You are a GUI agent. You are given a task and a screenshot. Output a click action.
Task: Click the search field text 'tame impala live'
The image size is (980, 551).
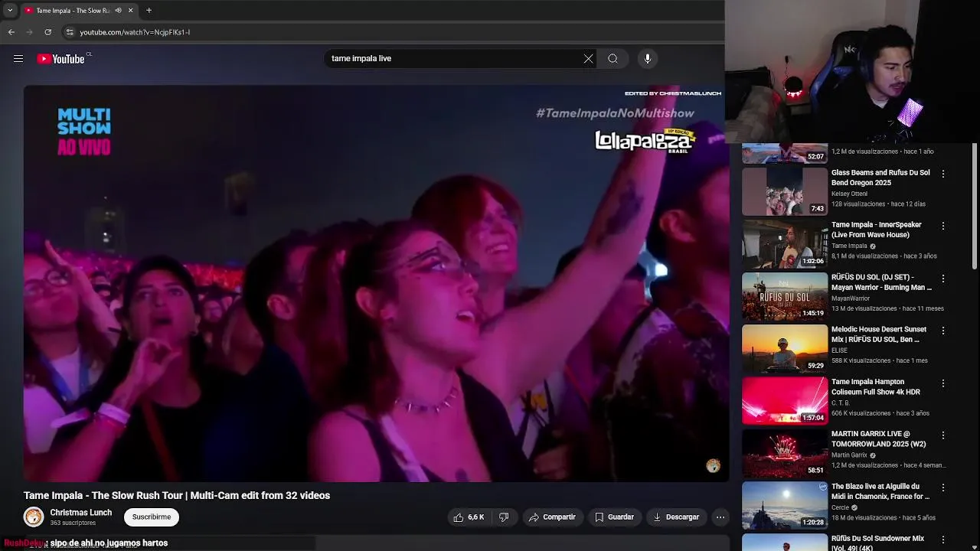tap(361, 59)
